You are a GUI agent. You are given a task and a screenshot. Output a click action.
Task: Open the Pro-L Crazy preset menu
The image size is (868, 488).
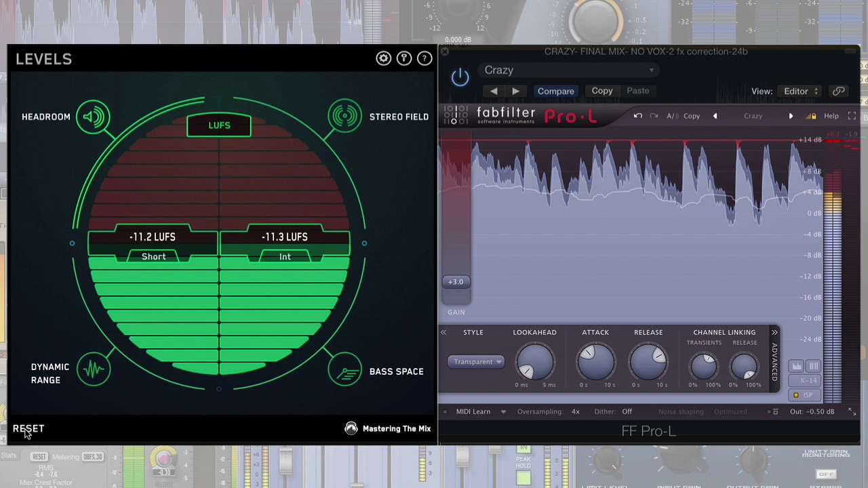tap(753, 116)
